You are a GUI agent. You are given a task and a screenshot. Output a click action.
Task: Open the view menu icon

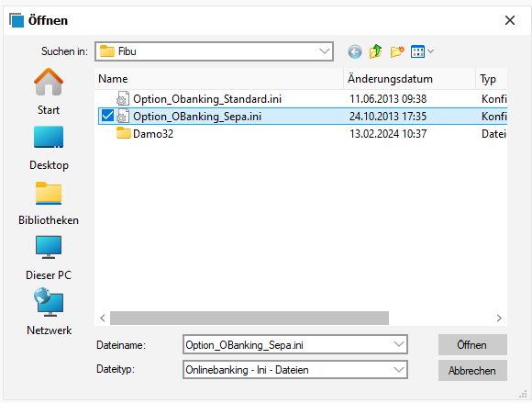(x=422, y=51)
